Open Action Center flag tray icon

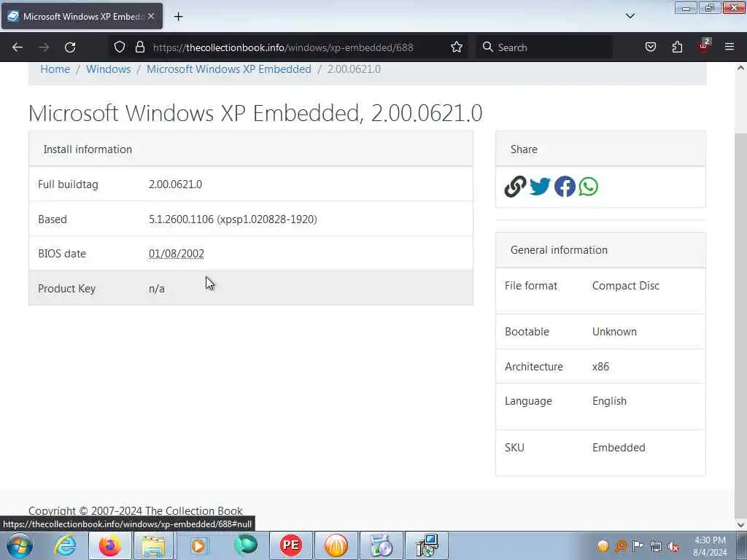(x=638, y=546)
